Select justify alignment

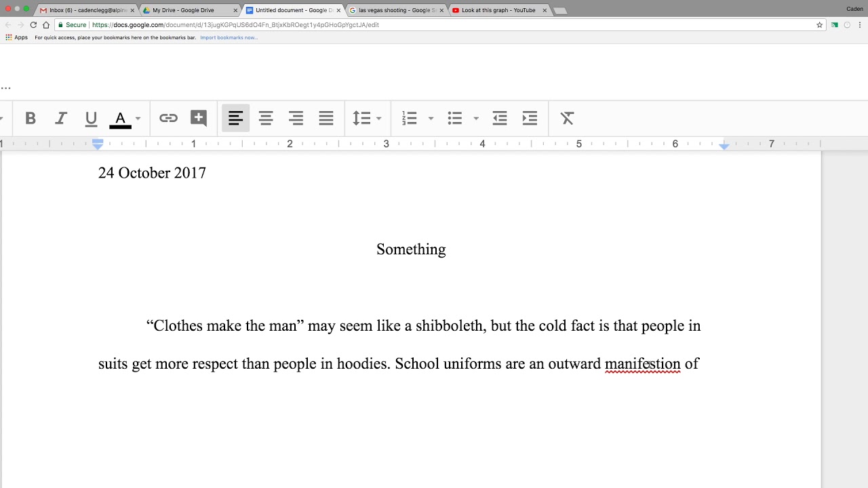(326, 119)
